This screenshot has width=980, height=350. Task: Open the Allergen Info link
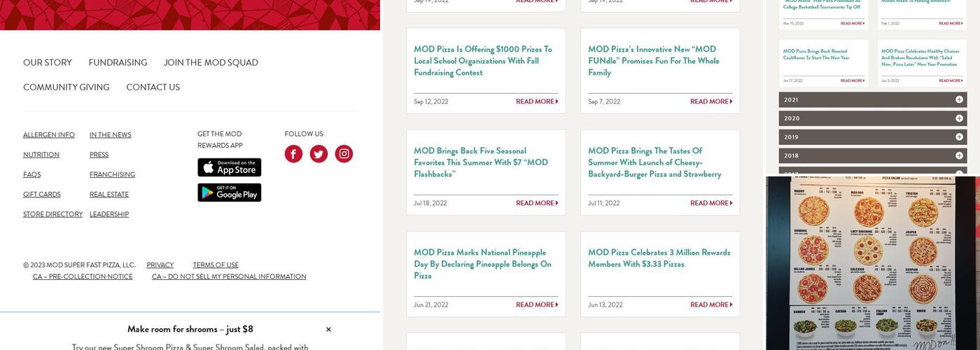click(x=49, y=135)
